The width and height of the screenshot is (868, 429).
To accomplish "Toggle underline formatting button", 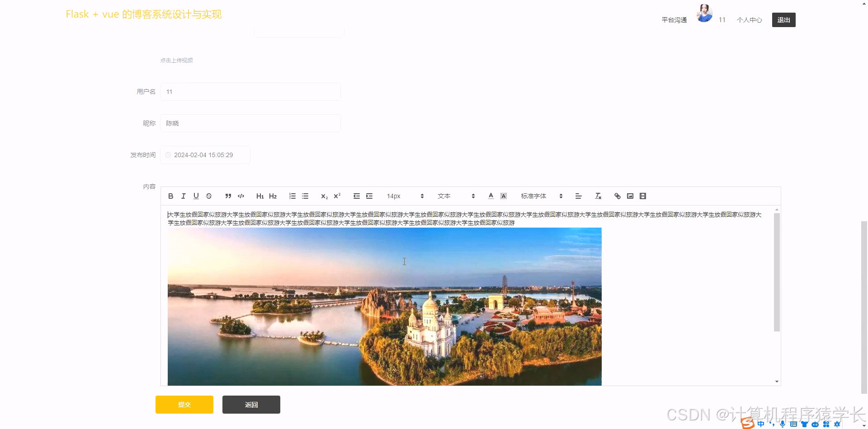I will coord(196,196).
